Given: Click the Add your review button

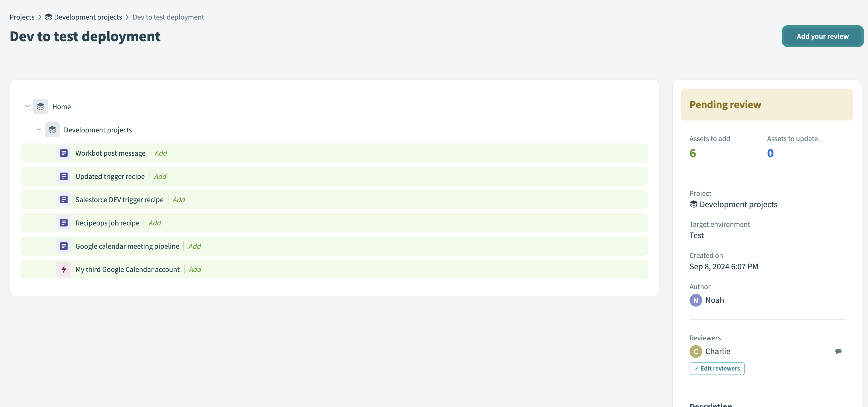Looking at the screenshot, I should click(822, 36).
